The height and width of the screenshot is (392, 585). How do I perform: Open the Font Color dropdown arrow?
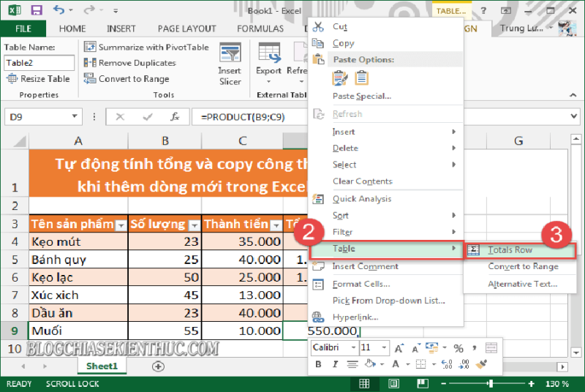(408, 364)
